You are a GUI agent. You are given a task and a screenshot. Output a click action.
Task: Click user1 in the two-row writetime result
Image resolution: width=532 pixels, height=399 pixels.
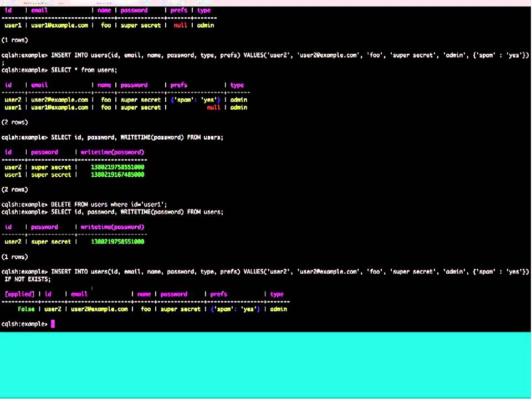[x=13, y=175]
